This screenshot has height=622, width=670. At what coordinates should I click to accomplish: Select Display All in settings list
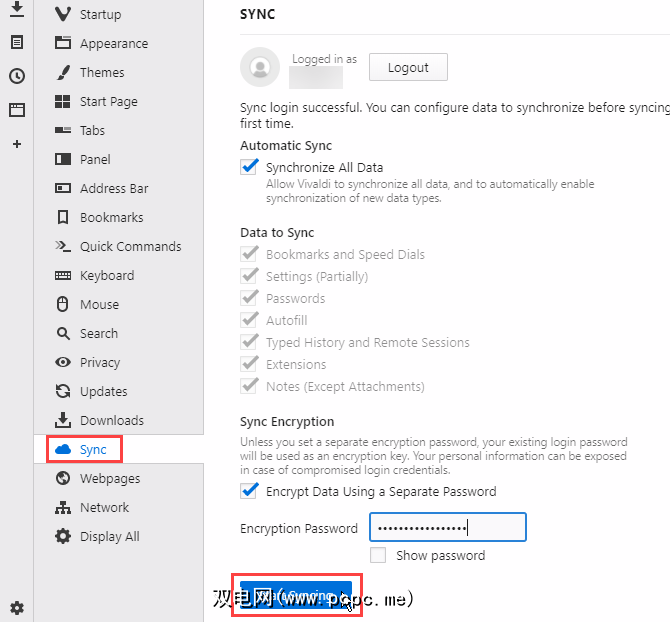point(109,537)
